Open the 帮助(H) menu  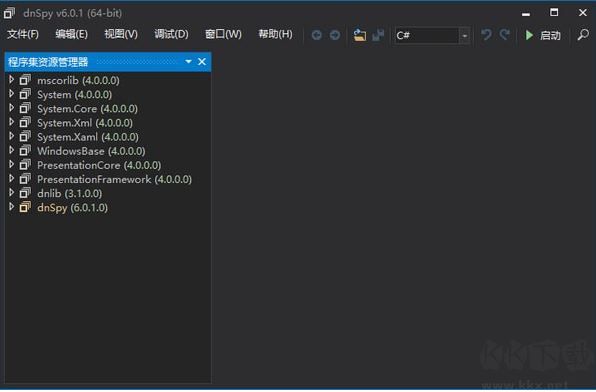tap(275, 34)
